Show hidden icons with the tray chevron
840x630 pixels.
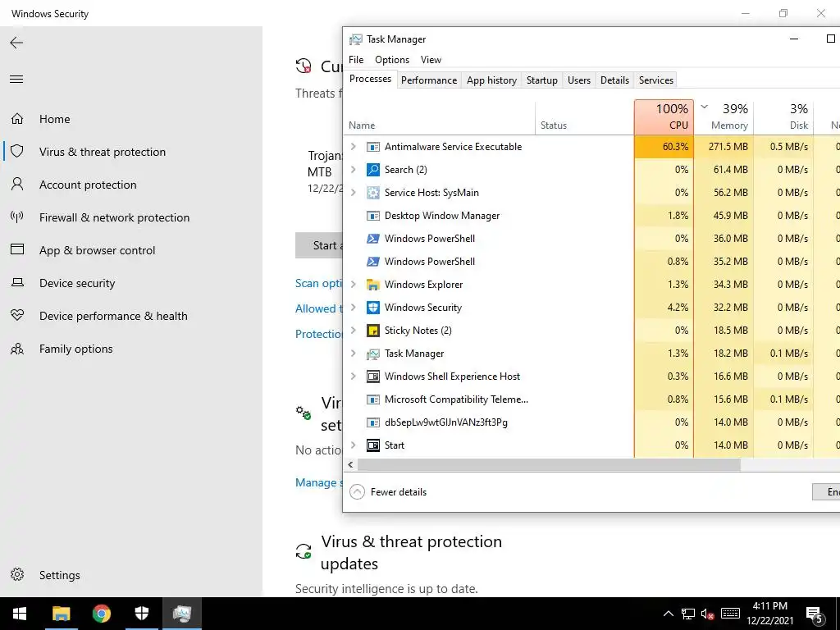click(x=668, y=614)
